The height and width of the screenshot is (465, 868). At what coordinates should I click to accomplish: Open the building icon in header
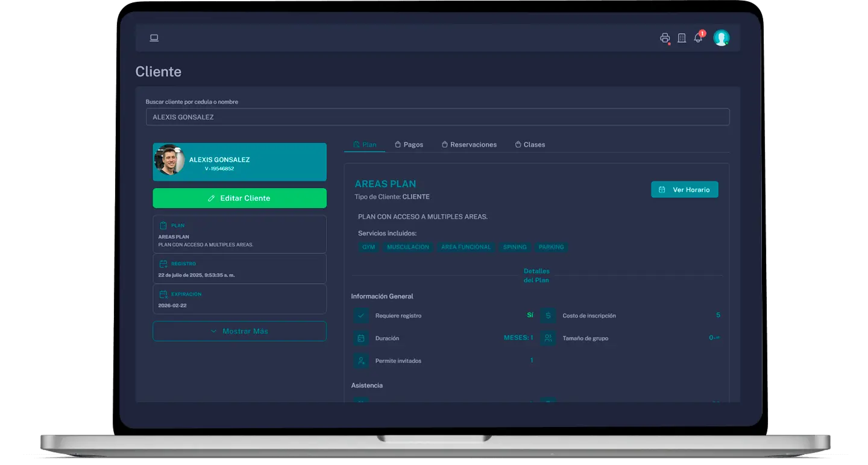682,38
